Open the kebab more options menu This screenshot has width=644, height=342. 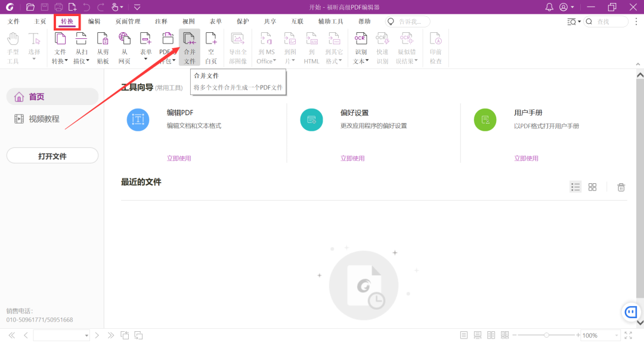coord(636,21)
